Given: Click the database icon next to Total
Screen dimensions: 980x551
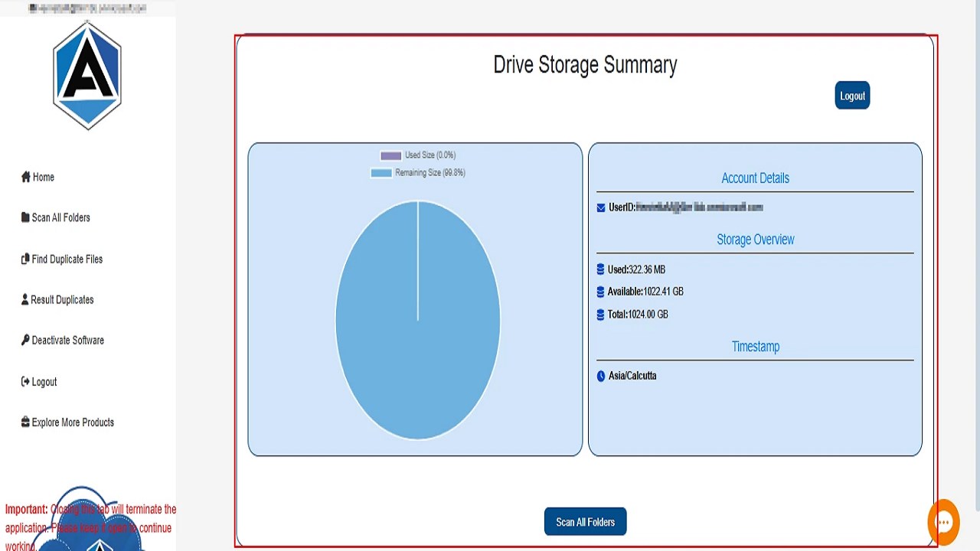Looking at the screenshot, I should (x=600, y=314).
